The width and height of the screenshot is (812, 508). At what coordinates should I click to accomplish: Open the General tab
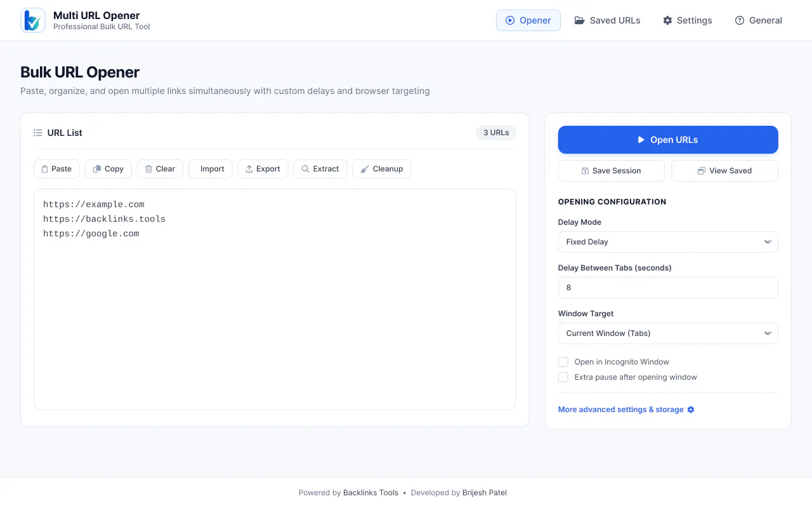759,20
